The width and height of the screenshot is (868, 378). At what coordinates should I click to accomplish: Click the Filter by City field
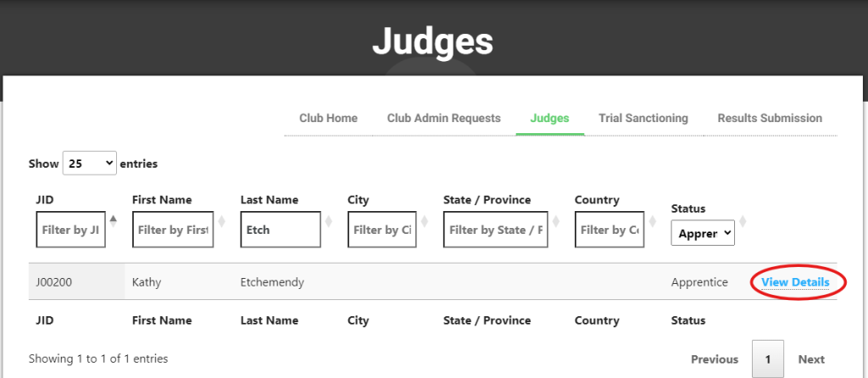pyautogui.click(x=382, y=230)
